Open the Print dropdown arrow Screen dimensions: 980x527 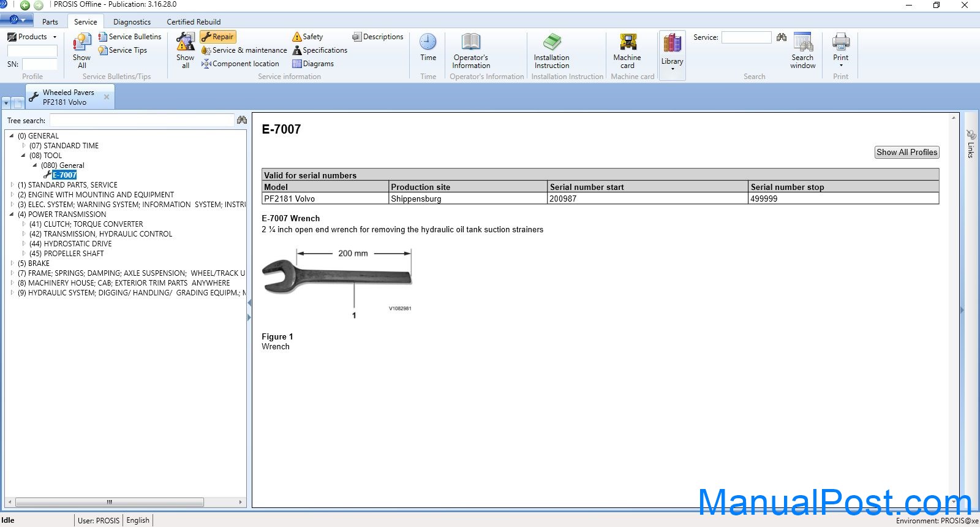841,65
